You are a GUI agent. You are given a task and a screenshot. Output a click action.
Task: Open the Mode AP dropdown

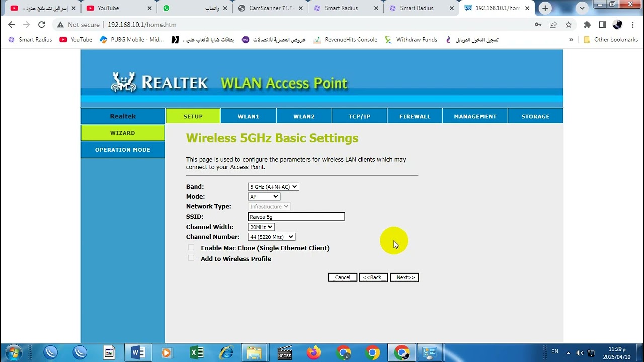click(x=264, y=197)
